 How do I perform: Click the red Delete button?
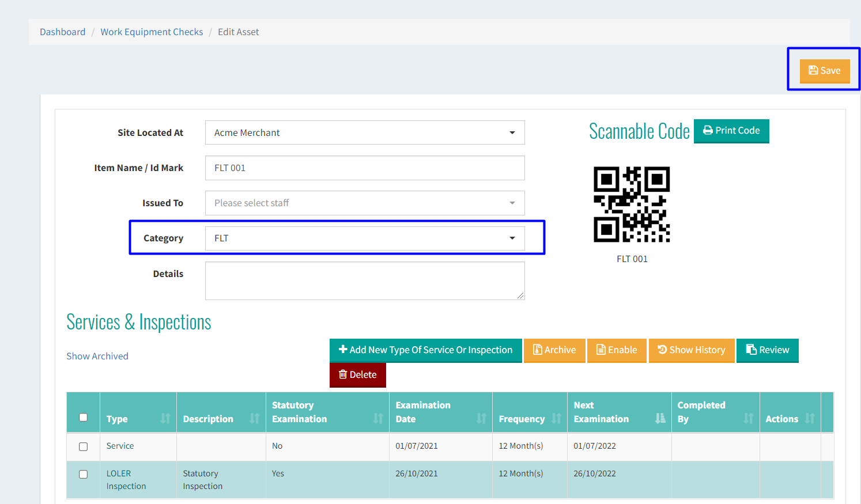tap(358, 375)
